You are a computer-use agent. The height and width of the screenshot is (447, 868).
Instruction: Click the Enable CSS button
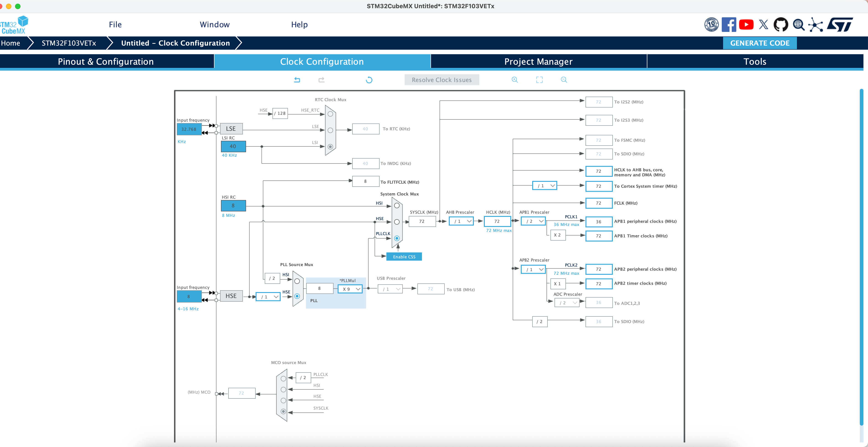point(404,257)
